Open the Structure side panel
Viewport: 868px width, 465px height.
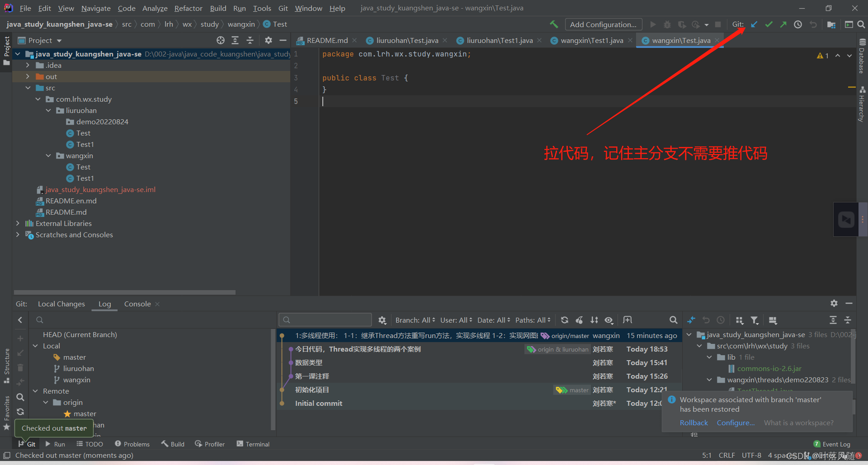7,366
